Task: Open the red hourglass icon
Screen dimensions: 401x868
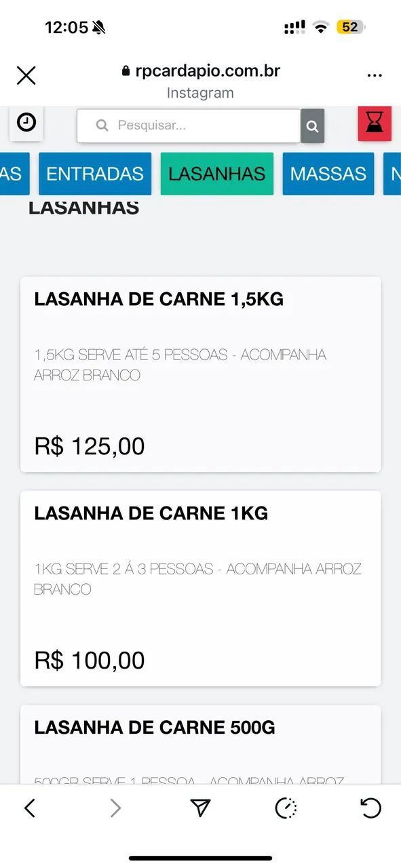Action: pos(375,123)
